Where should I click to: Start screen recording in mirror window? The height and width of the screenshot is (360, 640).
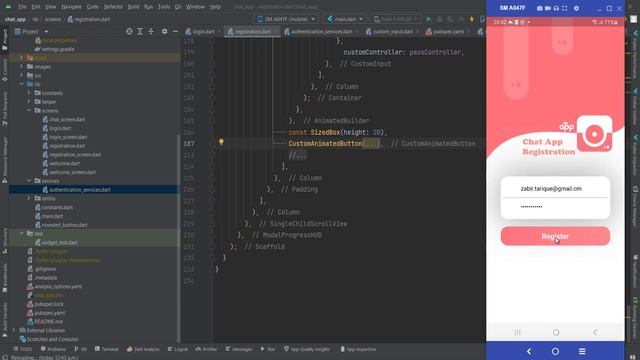(x=548, y=8)
